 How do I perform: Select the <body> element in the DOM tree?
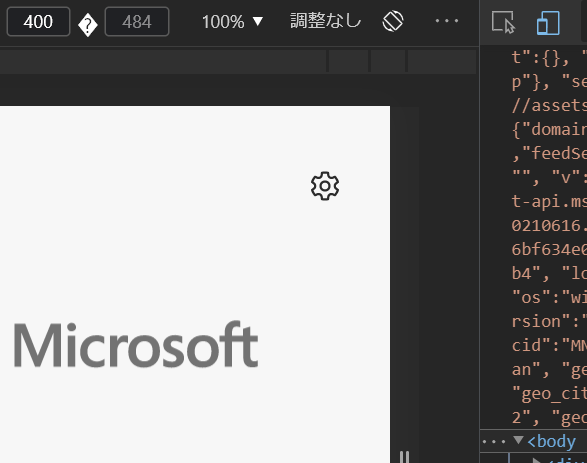[551, 442]
